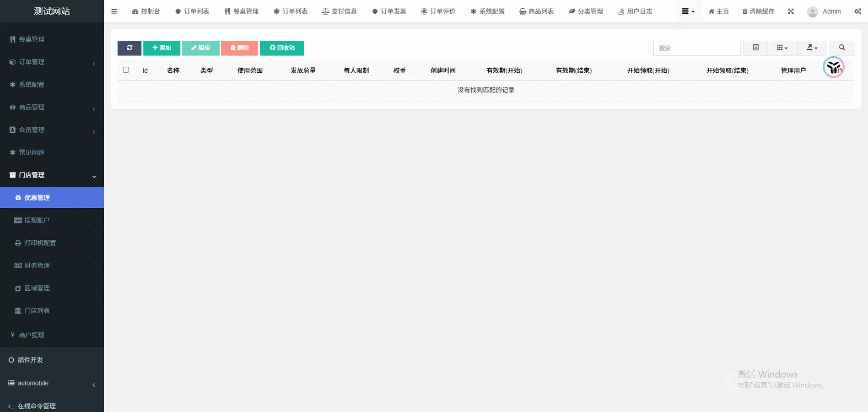Image resolution: width=868 pixels, height=412 pixels.
Task: Open the columns grid dropdown
Action: point(782,48)
